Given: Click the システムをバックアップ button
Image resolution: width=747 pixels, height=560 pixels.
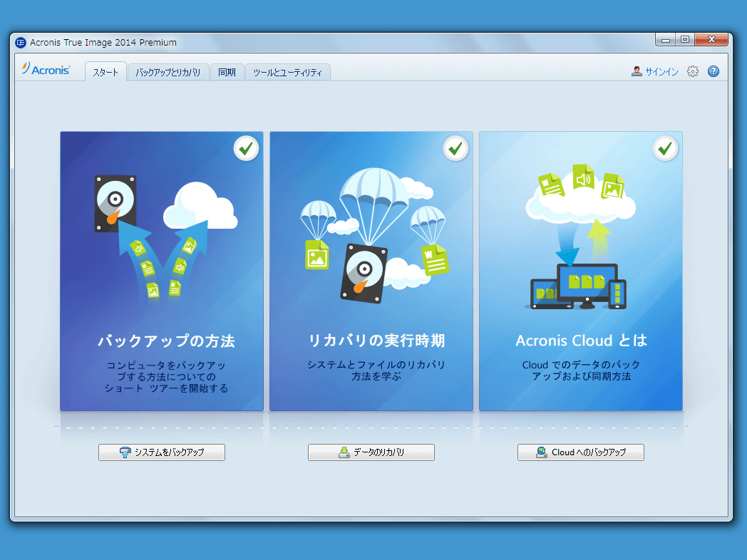Looking at the screenshot, I should (162, 452).
